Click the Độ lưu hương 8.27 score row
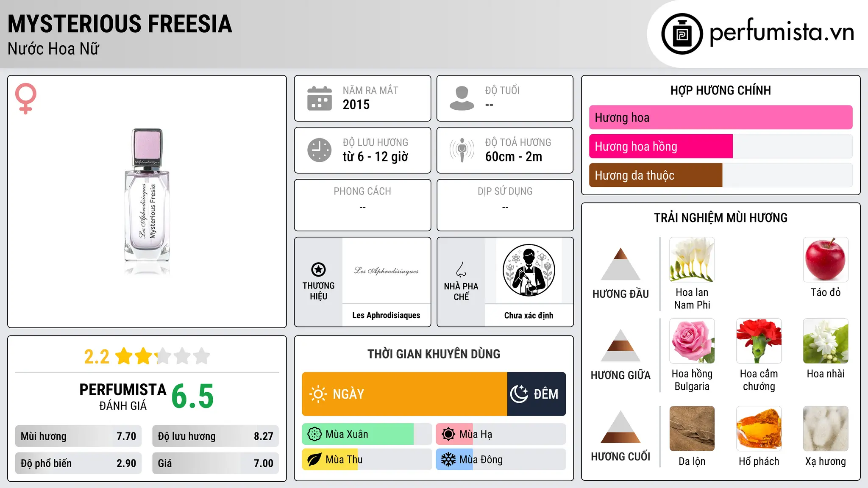This screenshot has width=868, height=488. coord(216,436)
